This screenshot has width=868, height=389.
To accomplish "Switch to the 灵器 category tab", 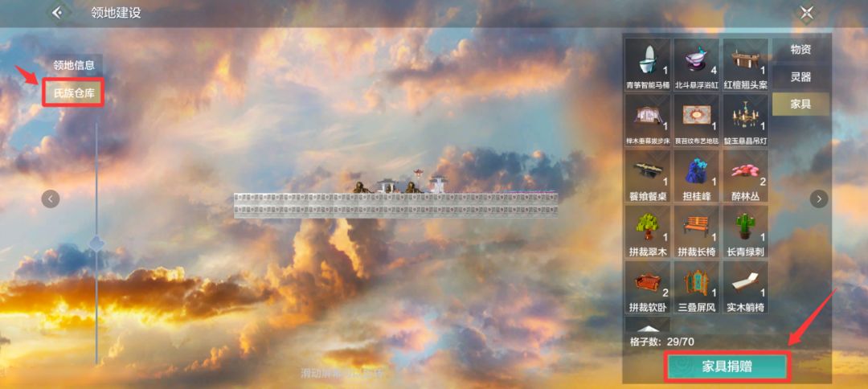I will click(x=801, y=77).
